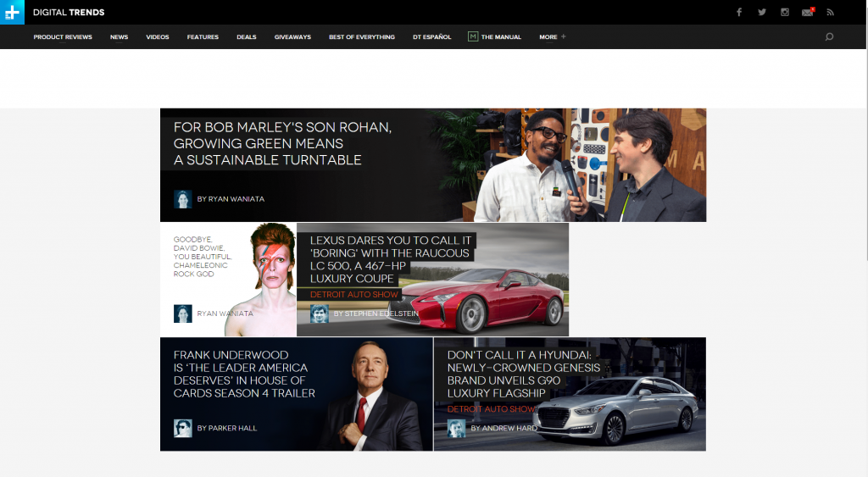Click Digital Trends site title

click(69, 12)
